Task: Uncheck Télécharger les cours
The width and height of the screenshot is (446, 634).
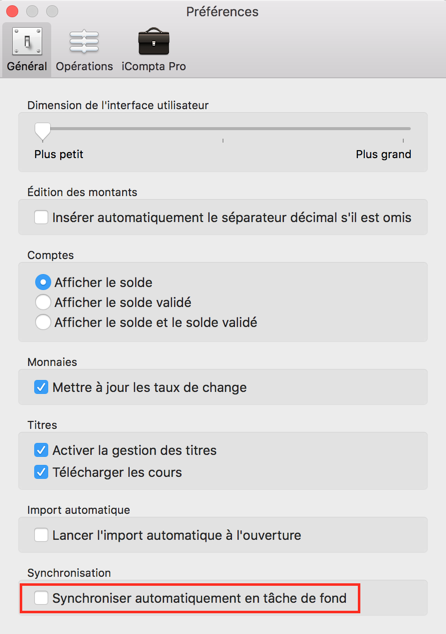Action: (41, 472)
